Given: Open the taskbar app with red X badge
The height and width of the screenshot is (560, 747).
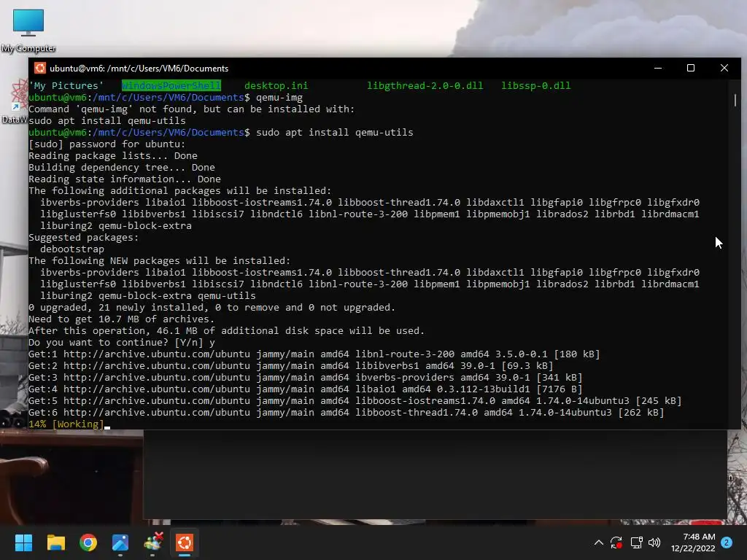Looking at the screenshot, I should [153, 542].
